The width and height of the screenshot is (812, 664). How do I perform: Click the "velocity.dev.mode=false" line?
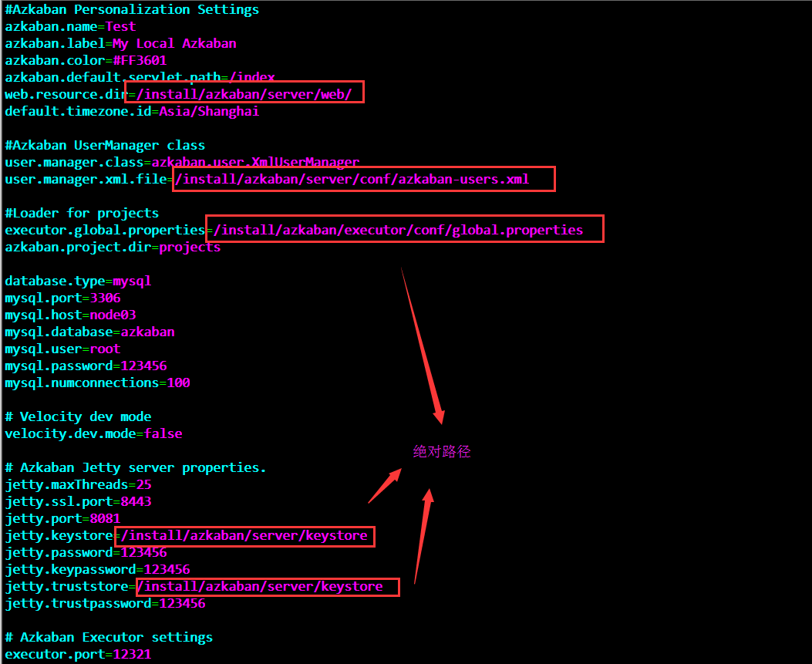94,433
